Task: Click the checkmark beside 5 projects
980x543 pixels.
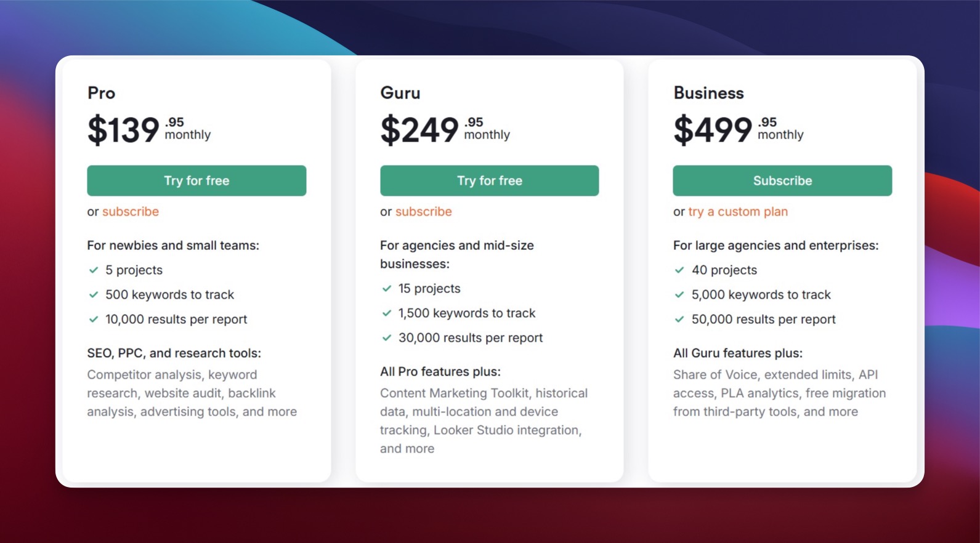Action: pos(94,270)
